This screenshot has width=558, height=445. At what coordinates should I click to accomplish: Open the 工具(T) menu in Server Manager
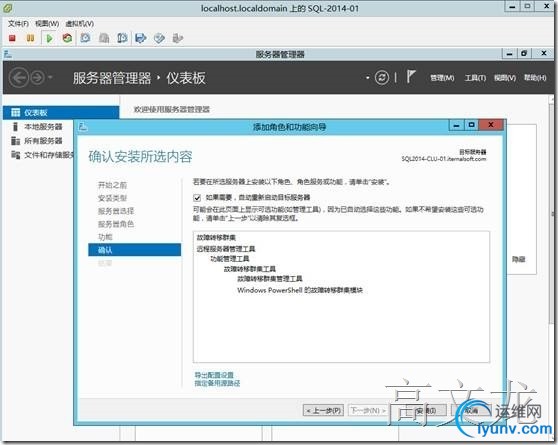coord(475,78)
